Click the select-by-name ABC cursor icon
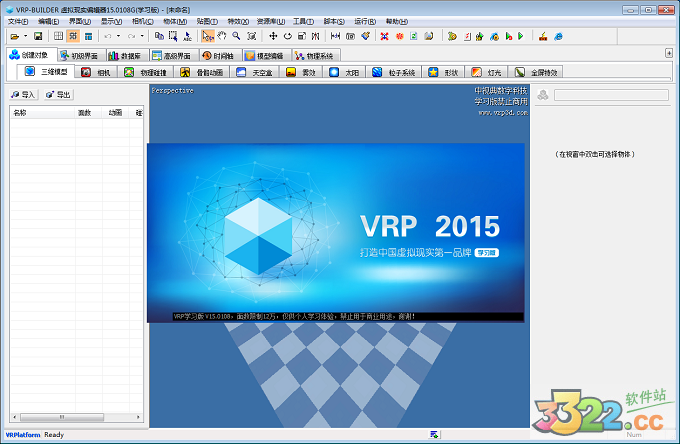The image size is (680, 444). 187,36
